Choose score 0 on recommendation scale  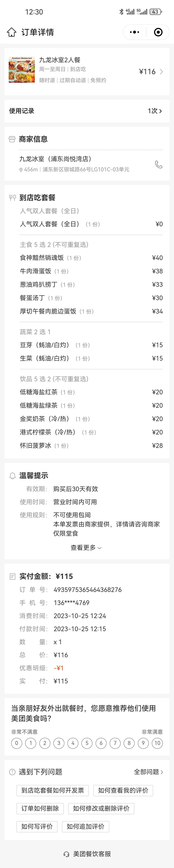17,743
